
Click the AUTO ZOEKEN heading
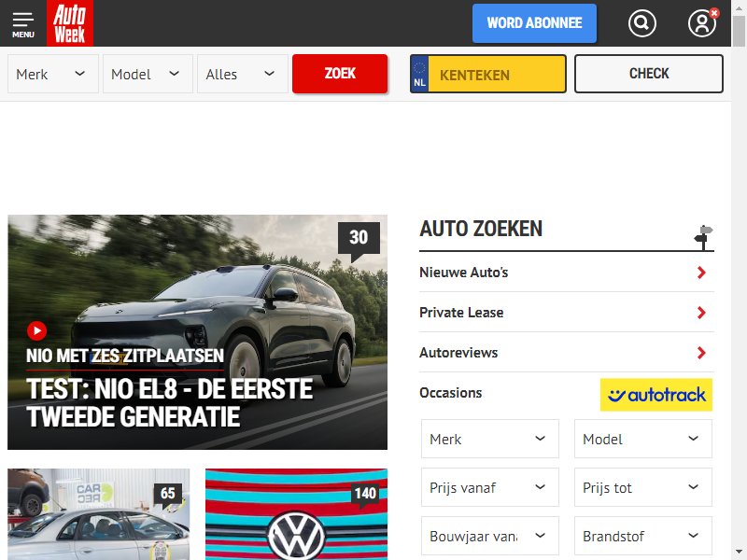481,229
